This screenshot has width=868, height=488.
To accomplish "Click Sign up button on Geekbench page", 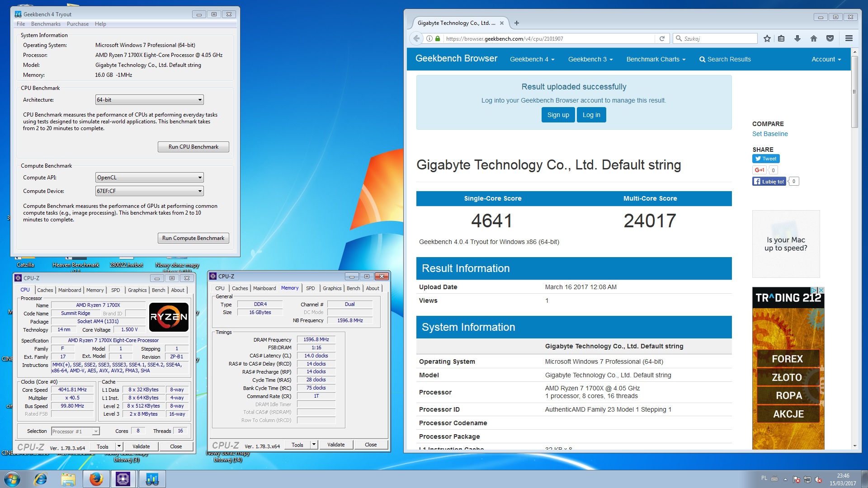I will pos(558,115).
